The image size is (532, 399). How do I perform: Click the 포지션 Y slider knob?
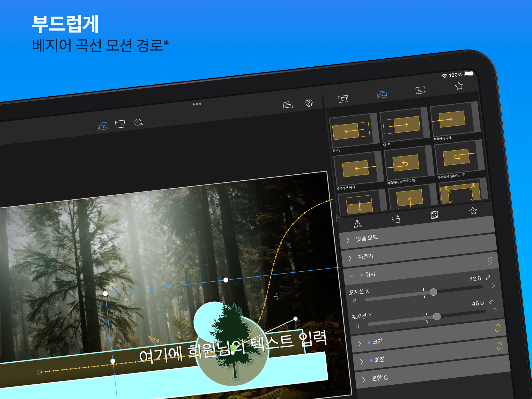[437, 316]
